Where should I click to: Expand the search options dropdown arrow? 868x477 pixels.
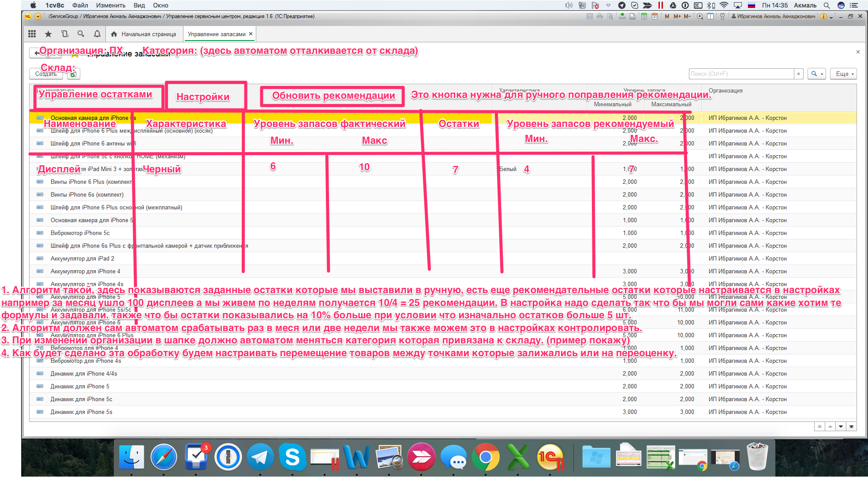click(x=822, y=74)
